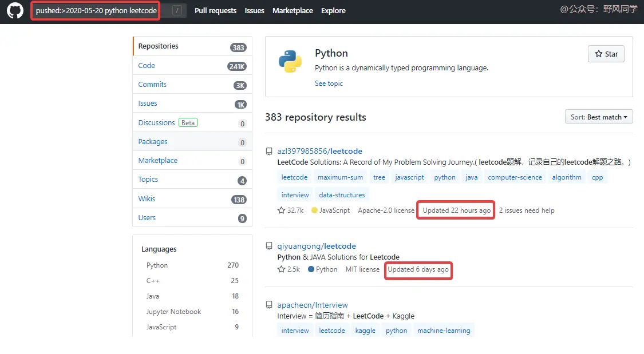Open azl397985856/leetcode repository
This screenshot has width=644, height=354.
click(319, 152)
